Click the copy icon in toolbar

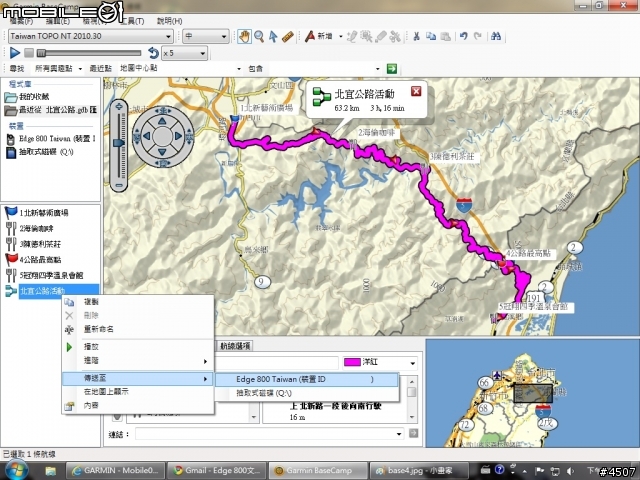[431, 36]
